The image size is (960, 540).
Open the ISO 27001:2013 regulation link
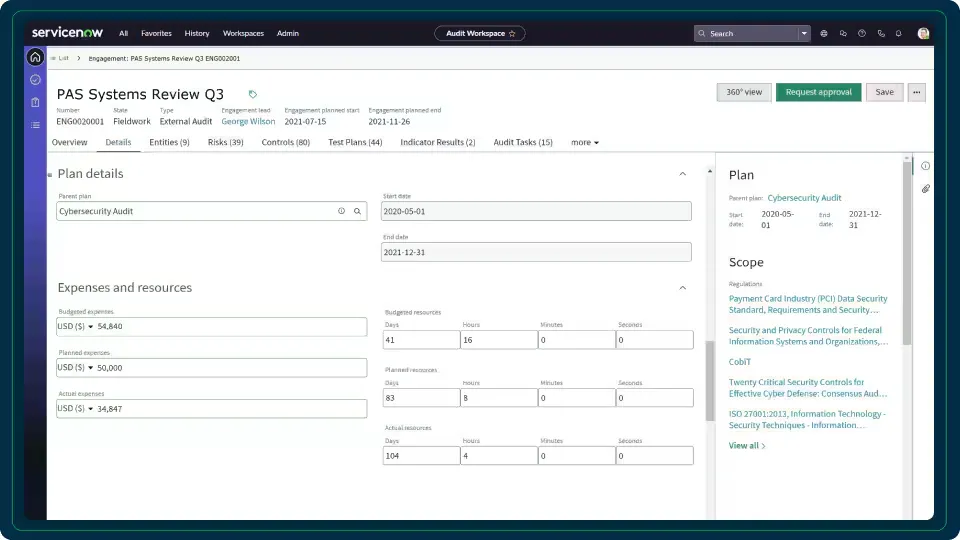click(807, 419)
